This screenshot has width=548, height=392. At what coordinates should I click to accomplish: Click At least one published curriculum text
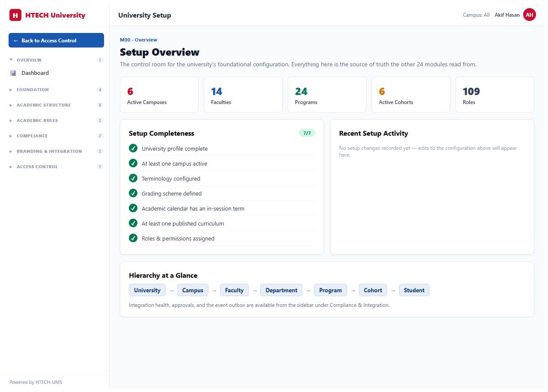pyautogui.click(x=183, y=223)
